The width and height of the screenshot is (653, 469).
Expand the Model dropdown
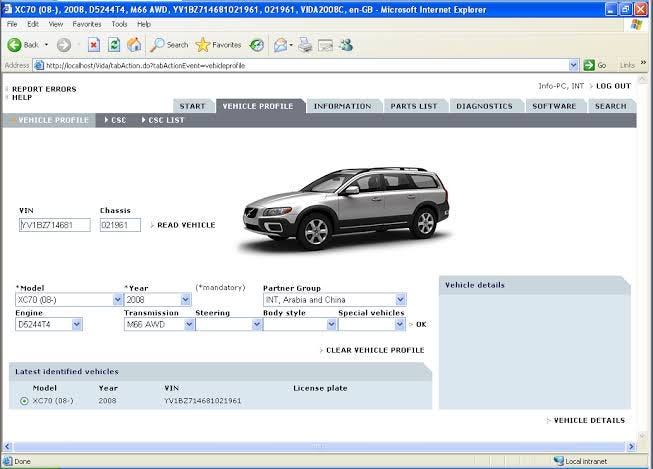[x=118, y=299]
